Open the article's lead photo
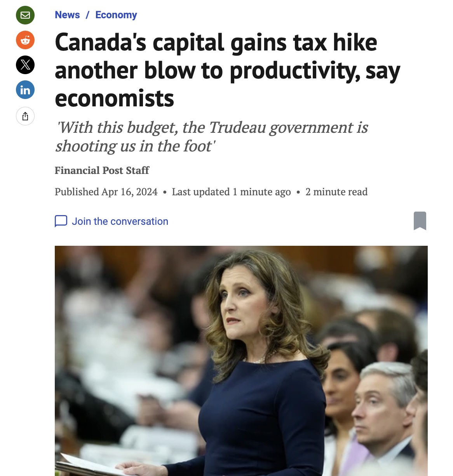Viewport: 453px width, 476px height. pos(241,361)
